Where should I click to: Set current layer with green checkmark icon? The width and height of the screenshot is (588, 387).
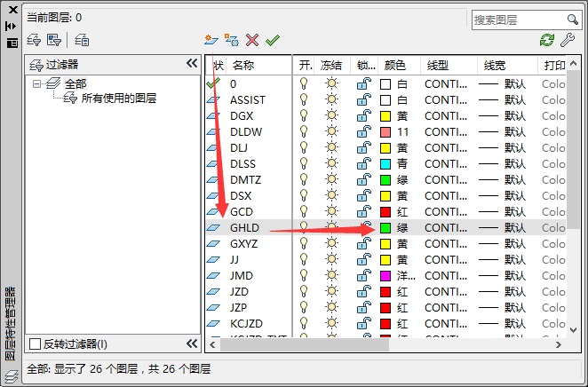(x=273, y=40)
